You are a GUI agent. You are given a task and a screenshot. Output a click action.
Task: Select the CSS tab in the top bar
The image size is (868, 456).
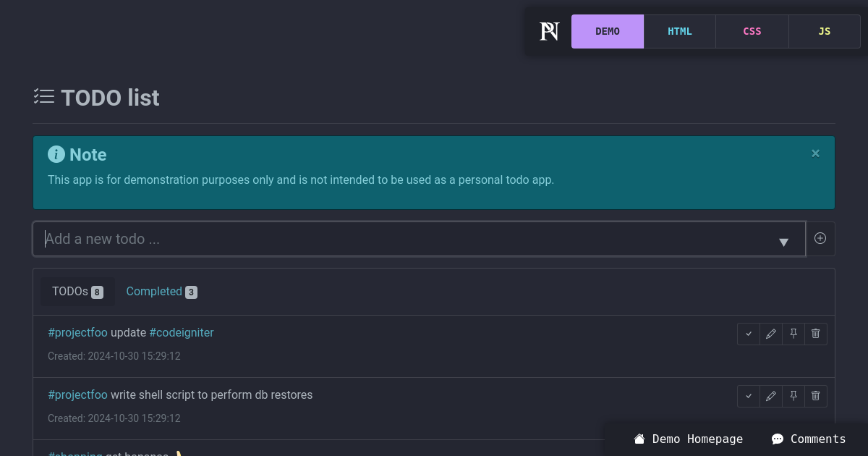[x=752, y=31]
